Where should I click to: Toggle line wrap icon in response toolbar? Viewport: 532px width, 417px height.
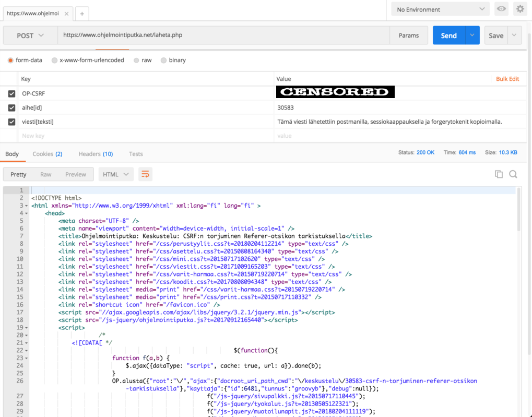(145, 174)
